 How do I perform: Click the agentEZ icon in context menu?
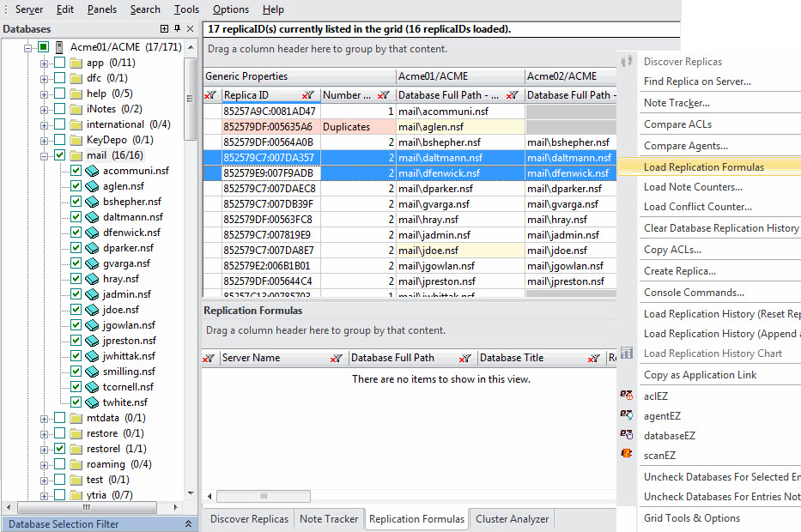click(627, 415)
